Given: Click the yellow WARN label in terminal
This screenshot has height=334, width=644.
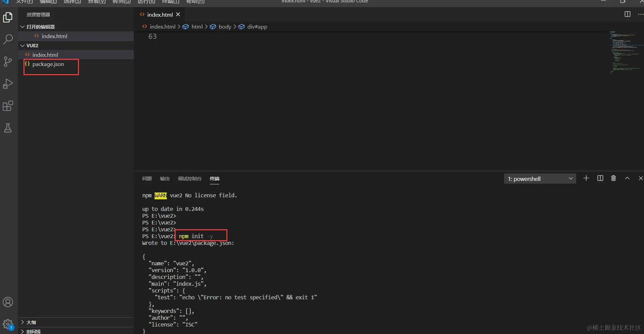Looking at the screenshot, I should coord(161,196).
